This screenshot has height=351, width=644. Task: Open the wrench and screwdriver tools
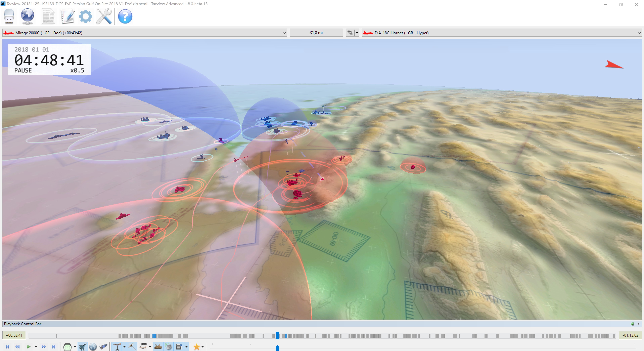tap(104, 16)
